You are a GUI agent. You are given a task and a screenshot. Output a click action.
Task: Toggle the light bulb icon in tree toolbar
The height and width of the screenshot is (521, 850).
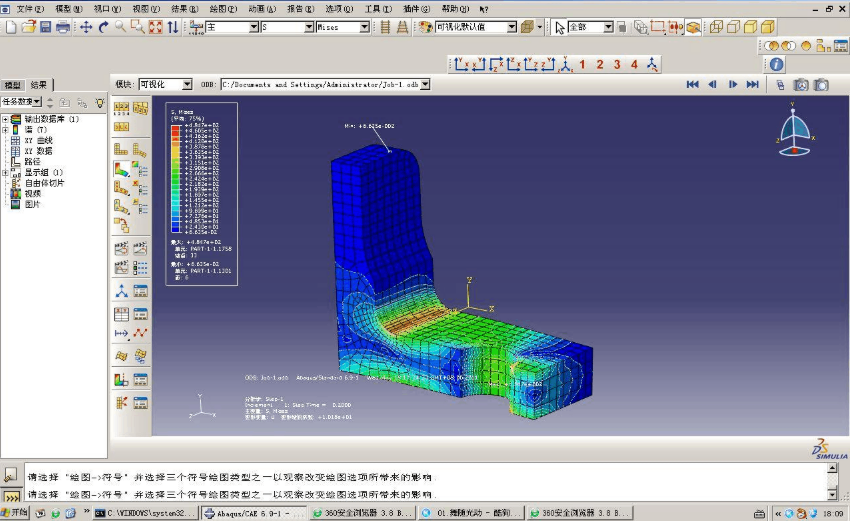(x=100, y=102)
